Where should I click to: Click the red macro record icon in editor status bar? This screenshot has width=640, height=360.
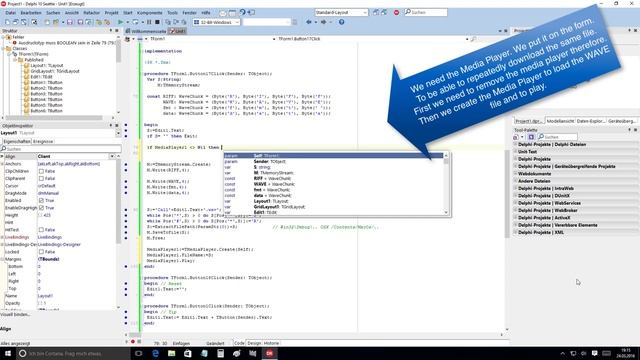click(x=133, y=342)
